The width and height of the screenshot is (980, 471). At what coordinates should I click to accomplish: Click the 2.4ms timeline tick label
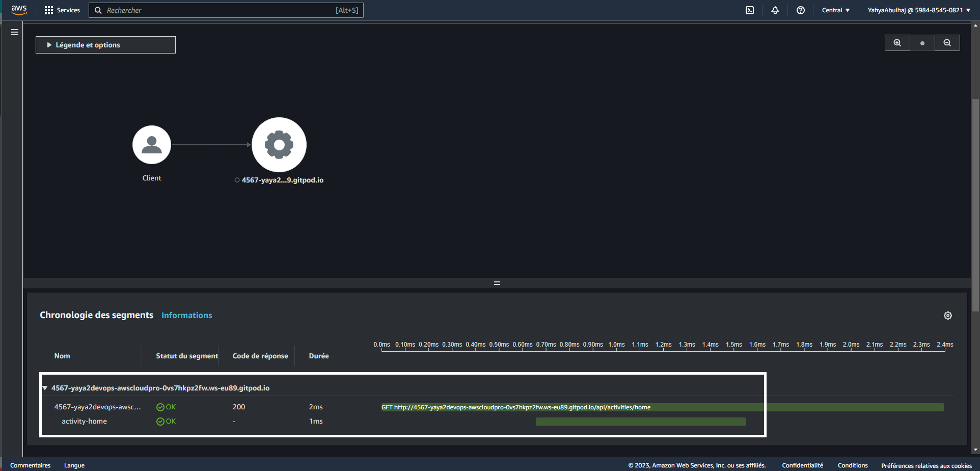tap(945, 345)
